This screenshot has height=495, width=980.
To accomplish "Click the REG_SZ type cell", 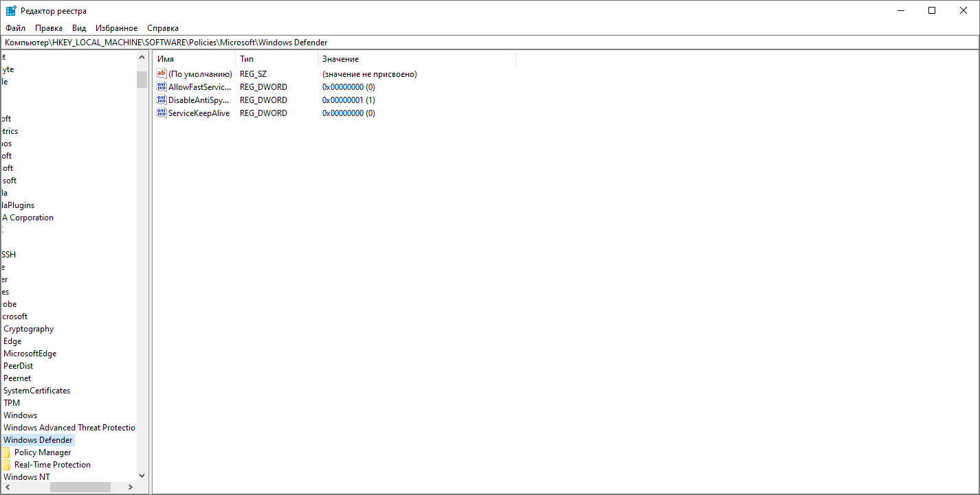I will point(254,73).
